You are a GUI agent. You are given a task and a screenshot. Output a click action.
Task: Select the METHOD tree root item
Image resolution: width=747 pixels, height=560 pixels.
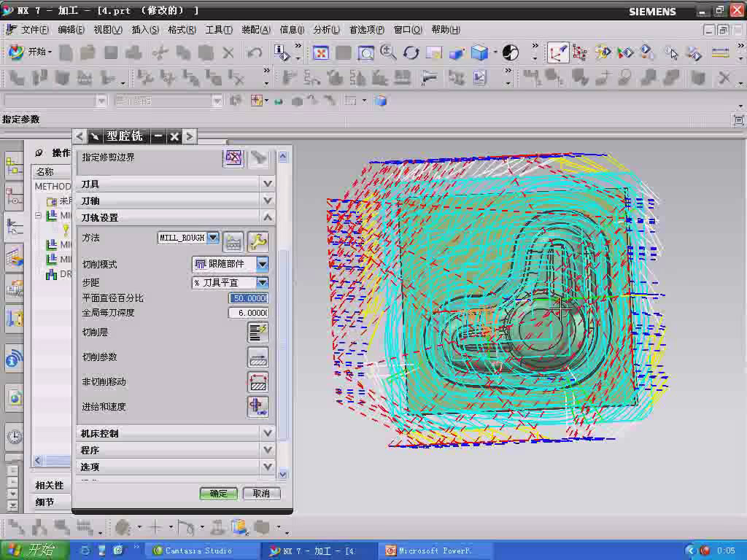(53, 186)
